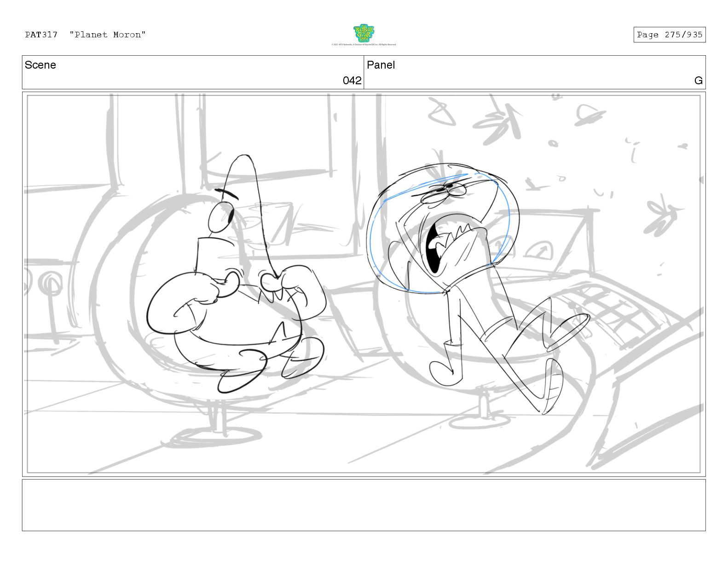The width and height of the screenshot is (728, 564).
Task: Click the empty dialogue notes box
Action: pyautogui.click(x=364, y=505)
